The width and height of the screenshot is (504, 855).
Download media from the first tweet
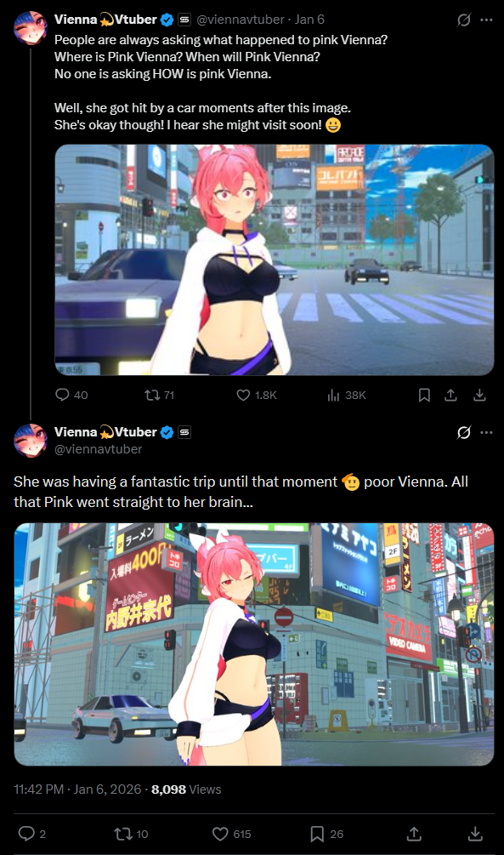pos(479,395)
